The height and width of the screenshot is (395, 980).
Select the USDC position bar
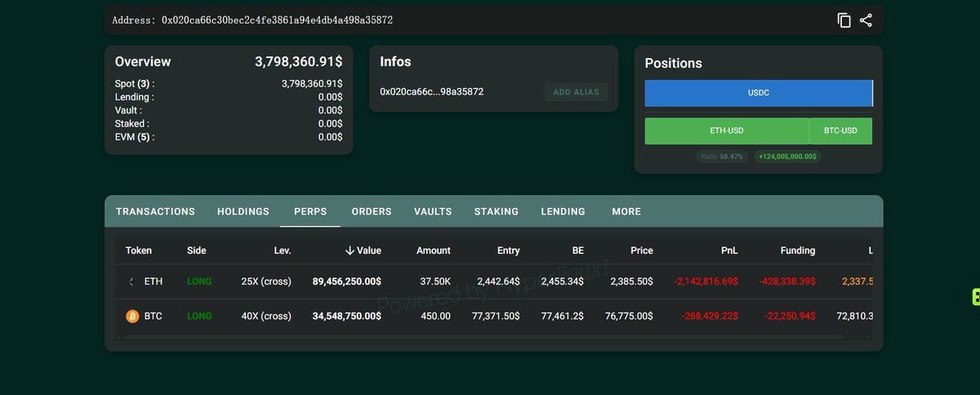click(x=759, y=93)
